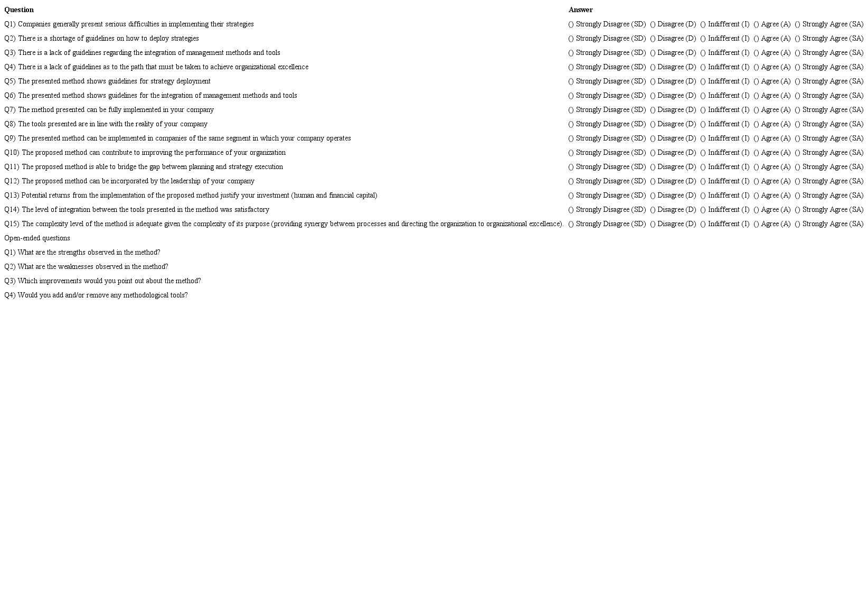Choose Disagree (D) for Q10
The image size is (868, 605).
pos(673,153)
